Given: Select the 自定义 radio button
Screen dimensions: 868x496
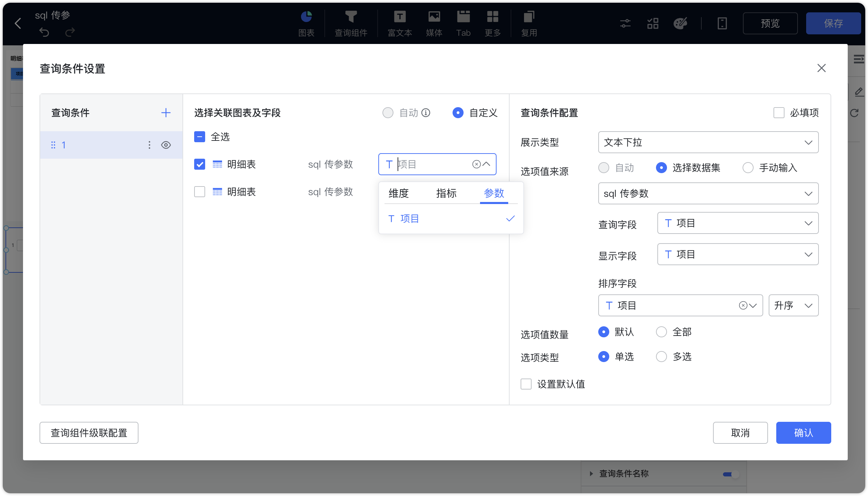Looking at the screenshot, I should point(458,113).
